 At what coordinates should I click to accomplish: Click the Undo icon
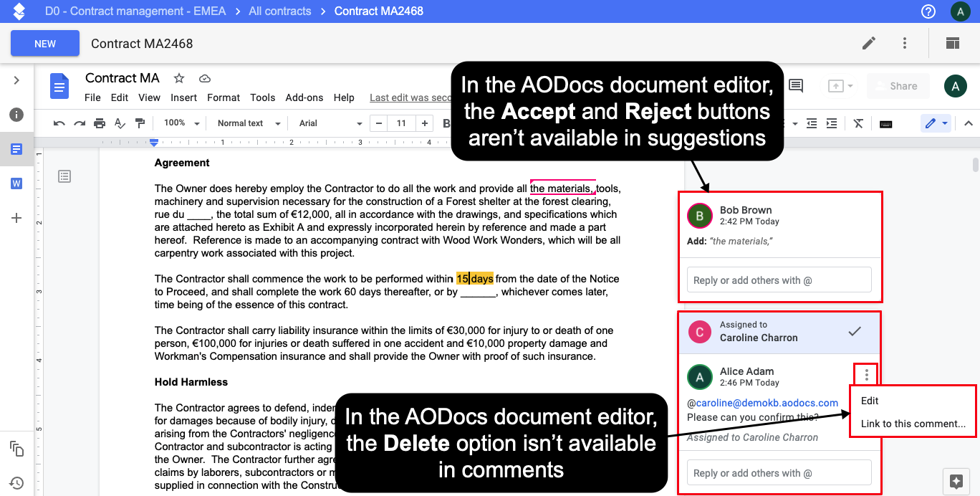59,123
